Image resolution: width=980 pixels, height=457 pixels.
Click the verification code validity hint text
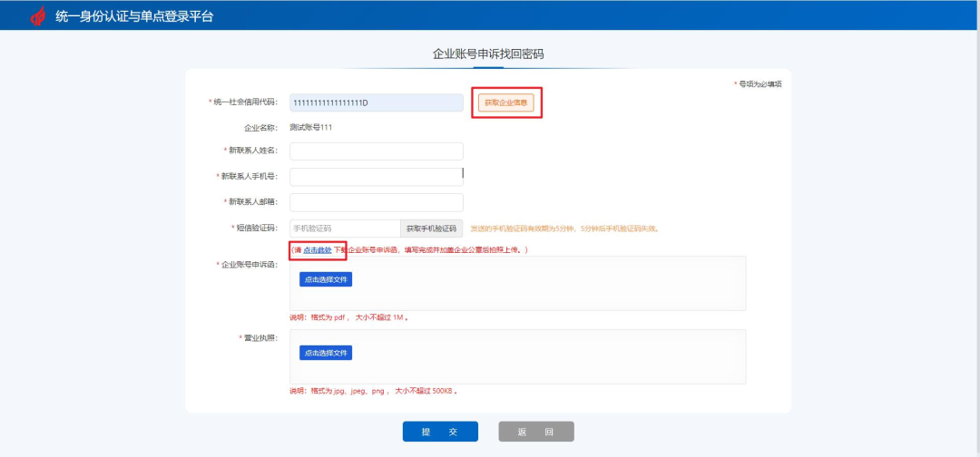565,228
